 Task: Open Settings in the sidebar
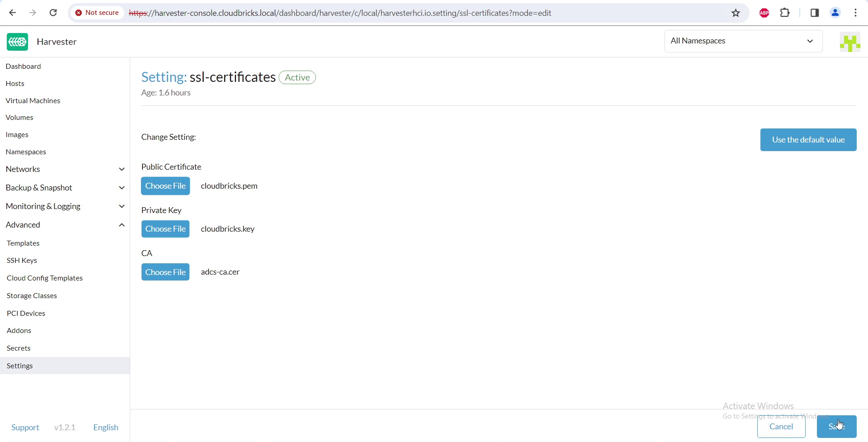(65, 366)
